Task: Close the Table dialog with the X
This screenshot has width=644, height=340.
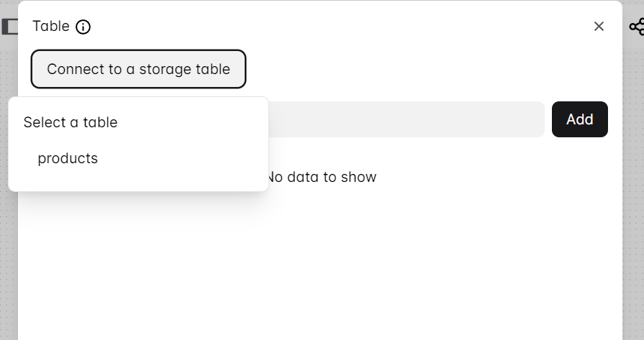Action: 599,27
